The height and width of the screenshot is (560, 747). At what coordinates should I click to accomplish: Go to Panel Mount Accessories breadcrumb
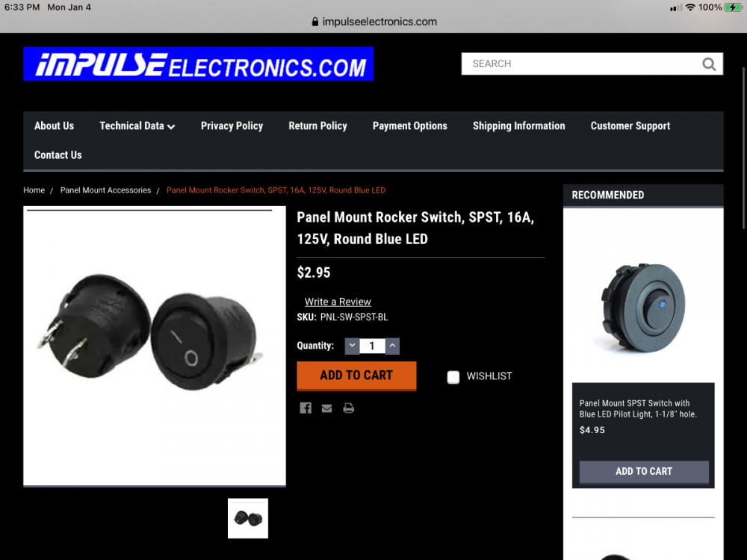tap(105, 190)
